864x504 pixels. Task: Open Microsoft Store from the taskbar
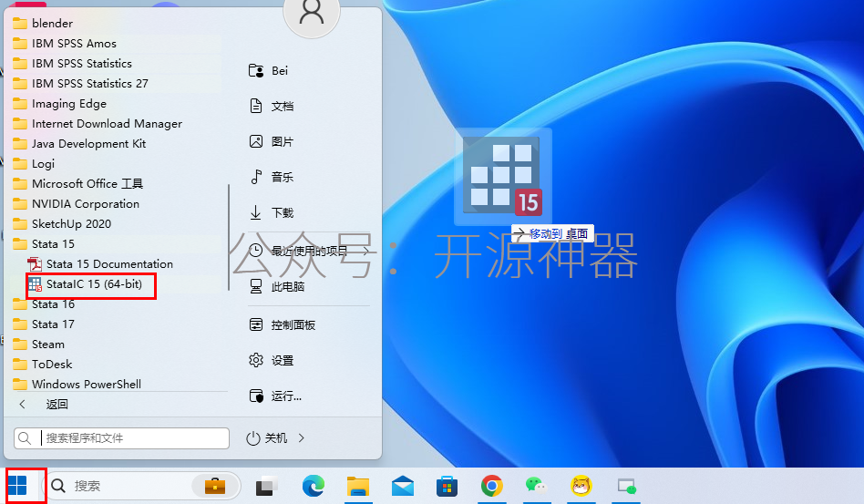(447, 486)
